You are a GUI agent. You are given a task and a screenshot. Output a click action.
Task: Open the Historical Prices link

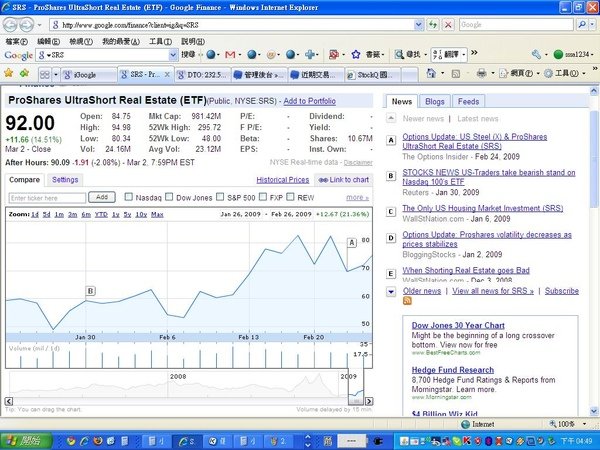tap(282, 180)
